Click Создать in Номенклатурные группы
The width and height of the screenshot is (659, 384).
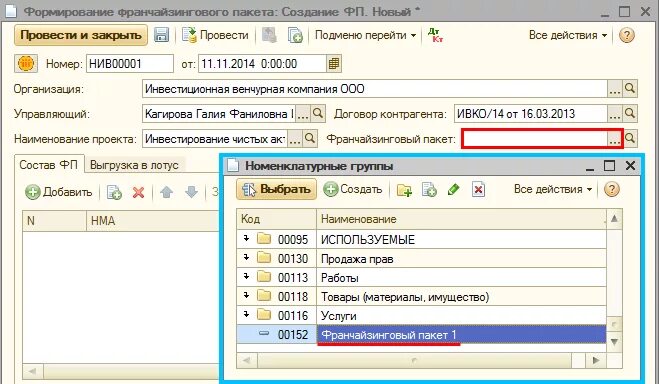click(x=353, y=189)
